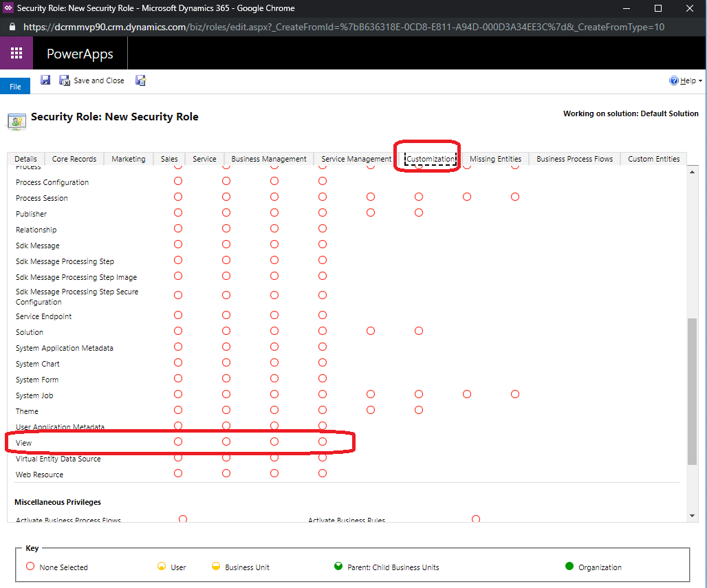Toggle first privilege circle in Web Resource row

[178, 473]
